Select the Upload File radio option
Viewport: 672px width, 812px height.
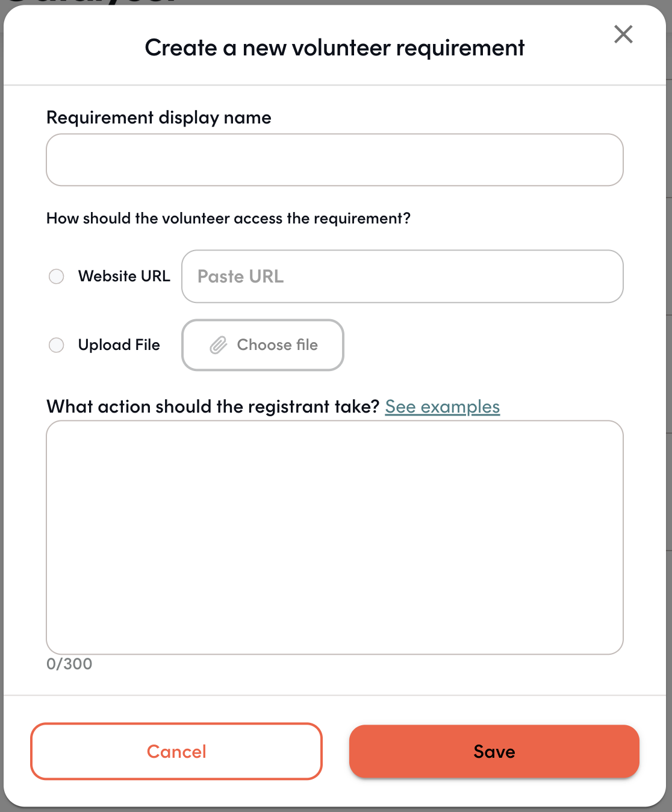[57, 345]
